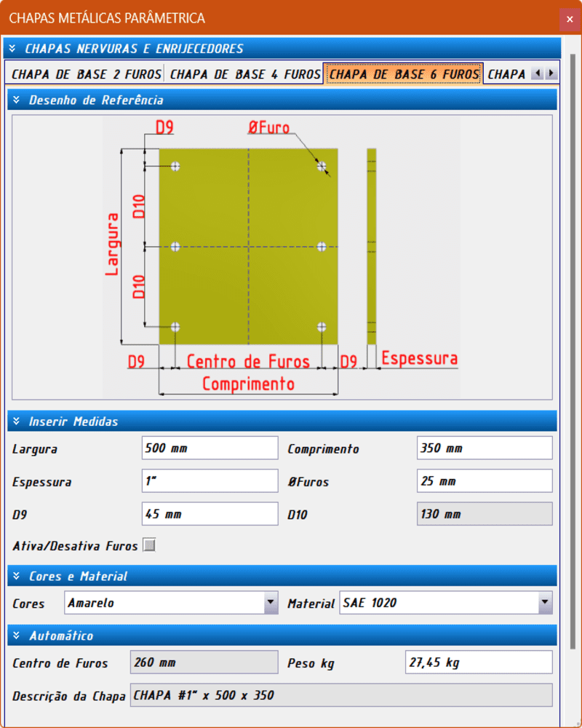The width and height of the screenshot is (582, 728).
Task: Open the Cores dropdown arrow
Action: (x=271, y=603)
